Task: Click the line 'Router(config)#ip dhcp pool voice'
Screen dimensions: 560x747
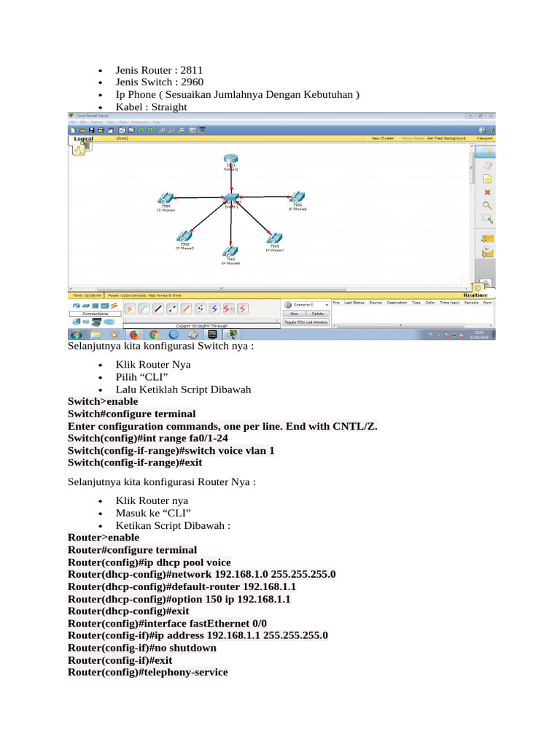Action: (149, 562)
